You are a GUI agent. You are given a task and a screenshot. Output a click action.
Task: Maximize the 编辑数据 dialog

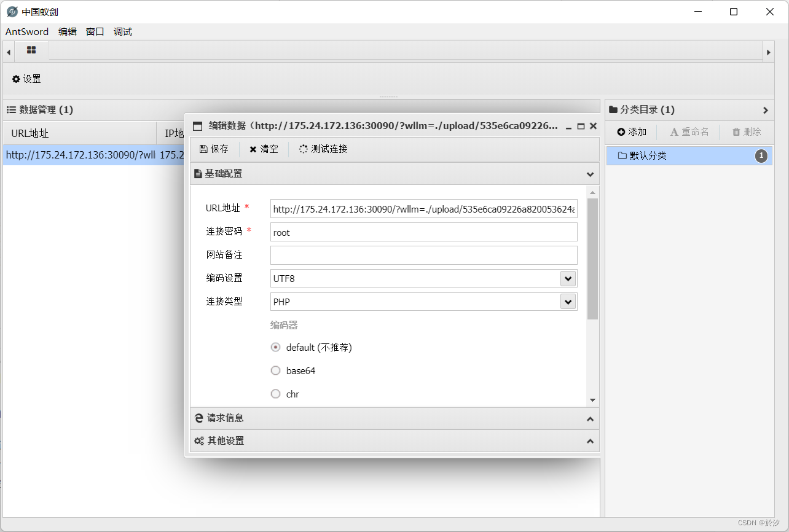tap(581, 126)
